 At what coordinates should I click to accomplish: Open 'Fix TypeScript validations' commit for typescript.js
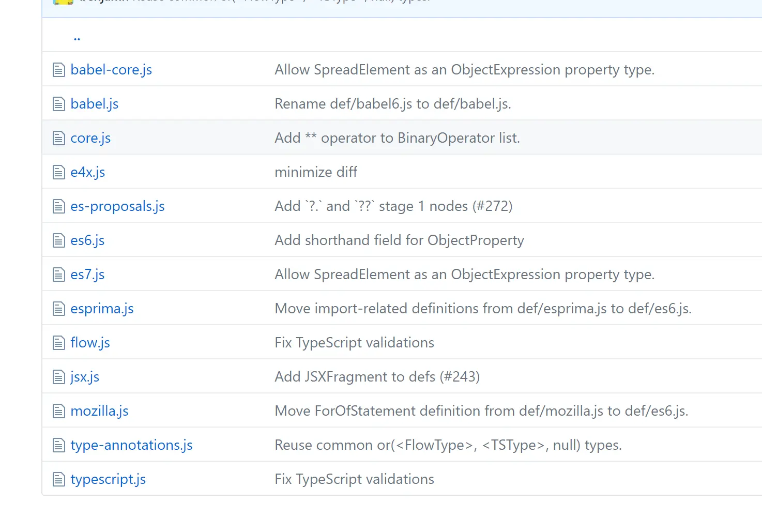[354, 479]
